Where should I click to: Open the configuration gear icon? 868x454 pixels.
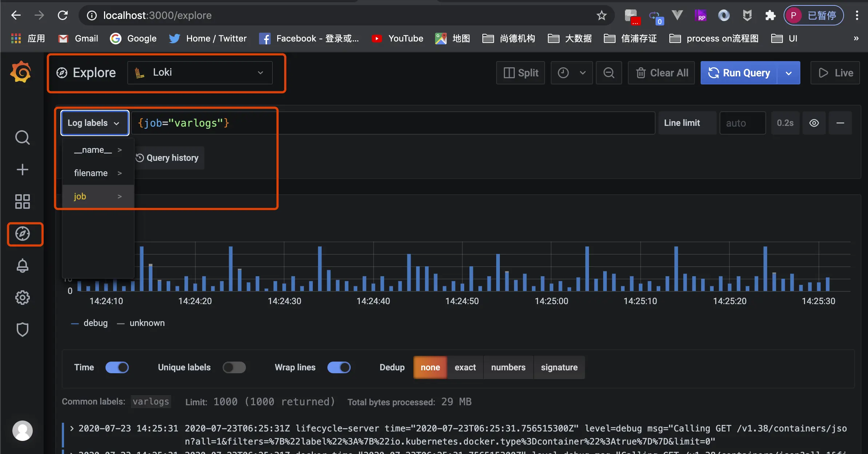(x=22, y=298)
